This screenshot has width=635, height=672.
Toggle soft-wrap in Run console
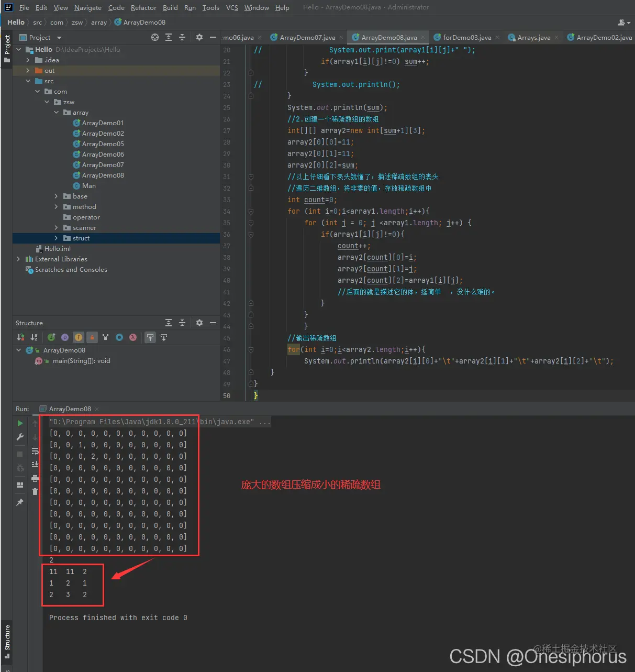(x=35, y=451)
